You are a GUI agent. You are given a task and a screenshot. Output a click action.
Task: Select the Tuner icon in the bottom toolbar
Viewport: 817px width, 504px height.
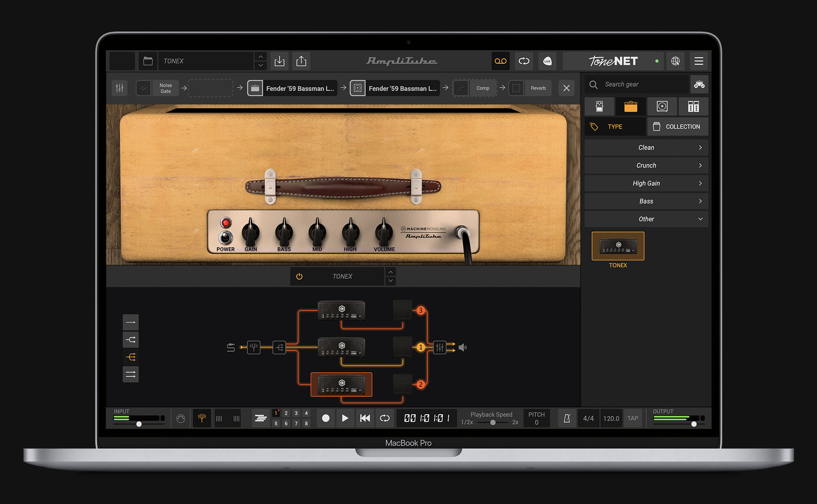click(202, 418)
